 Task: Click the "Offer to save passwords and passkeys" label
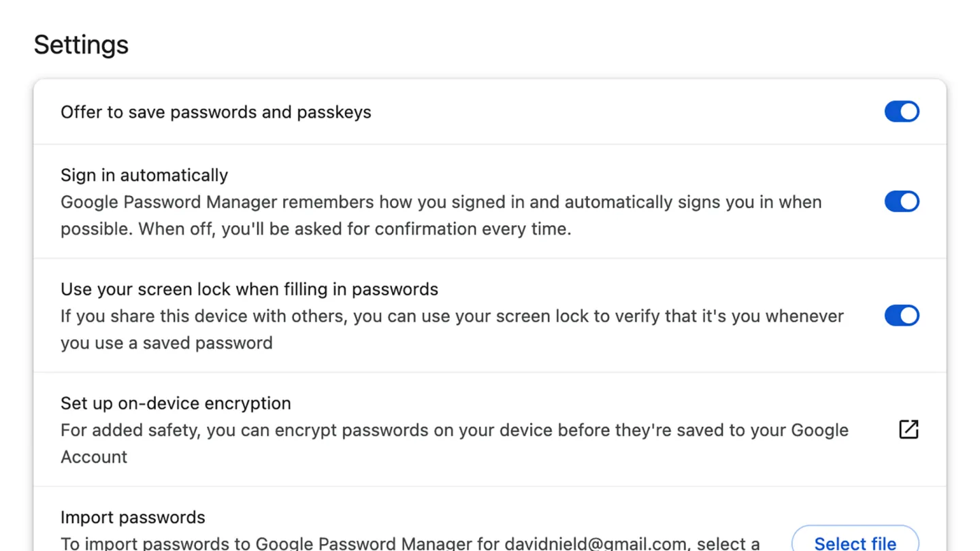coord(216,112)
